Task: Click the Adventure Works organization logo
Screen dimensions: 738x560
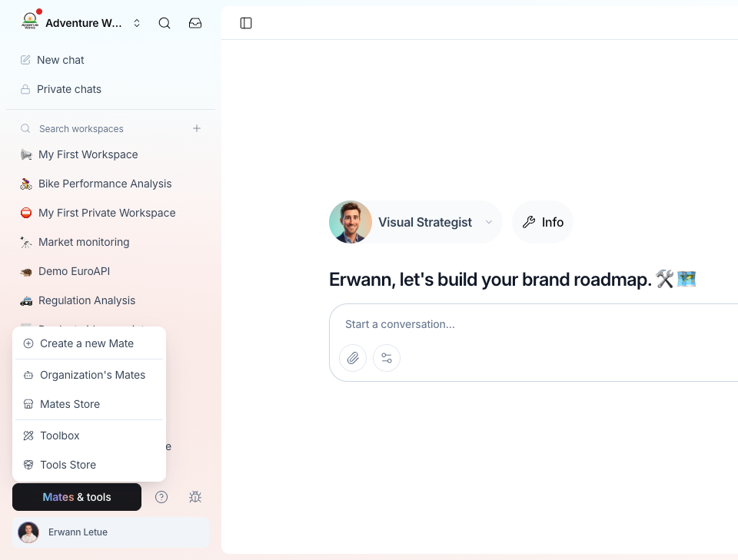Action: (30, 22)
